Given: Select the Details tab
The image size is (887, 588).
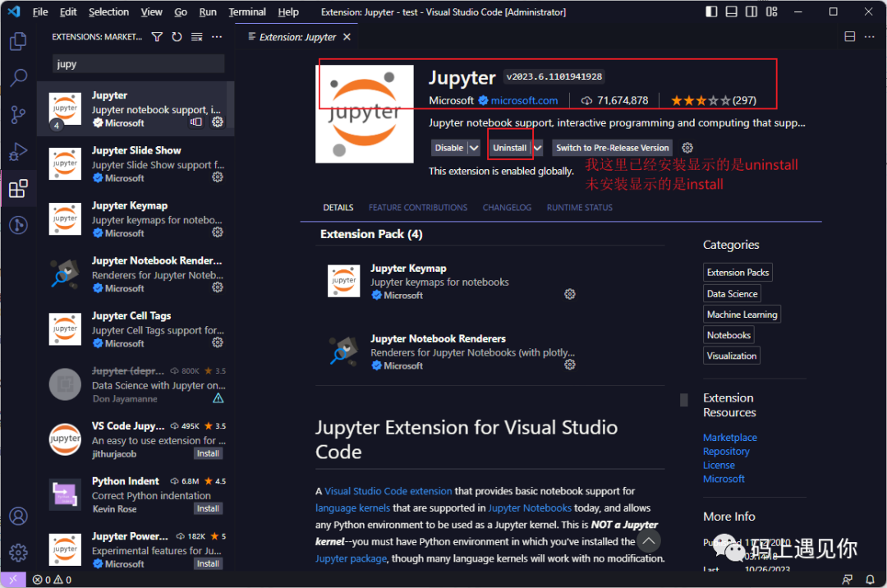Looking at the screenshot, I should point(338,208).
